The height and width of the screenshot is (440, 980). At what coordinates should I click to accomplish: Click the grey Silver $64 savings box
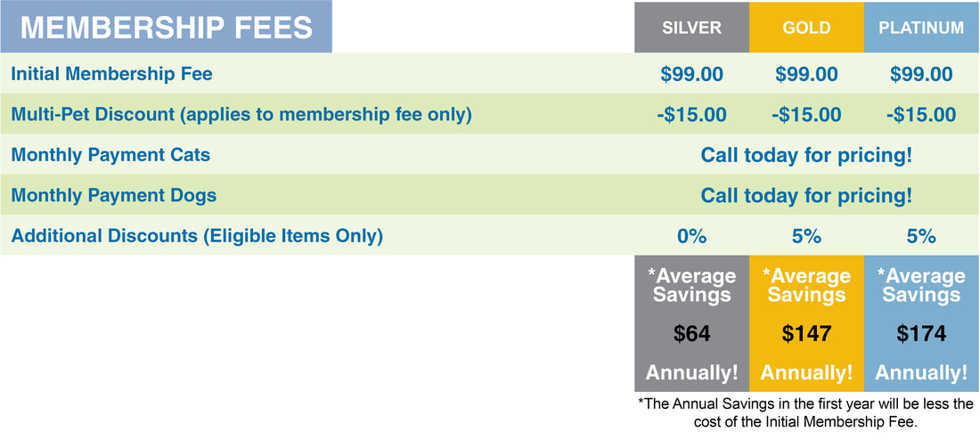(x=692, y=323)
